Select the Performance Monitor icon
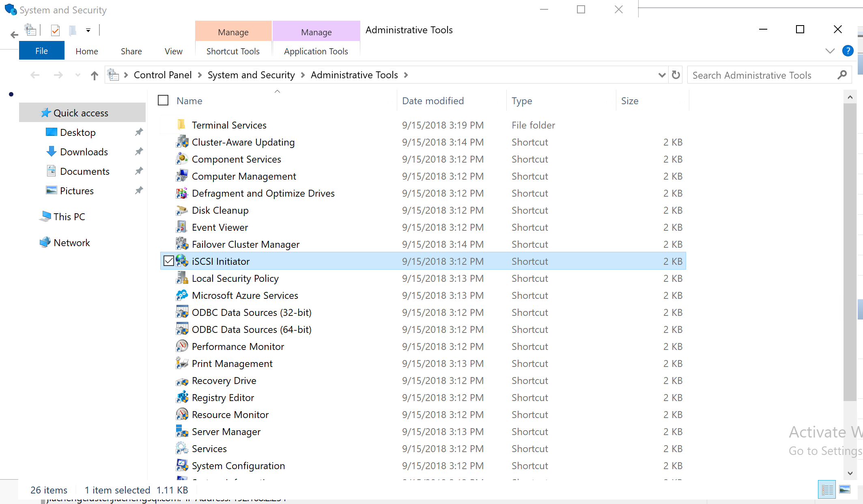Viewport: 863px width, 504px height. tap(182, 346)
